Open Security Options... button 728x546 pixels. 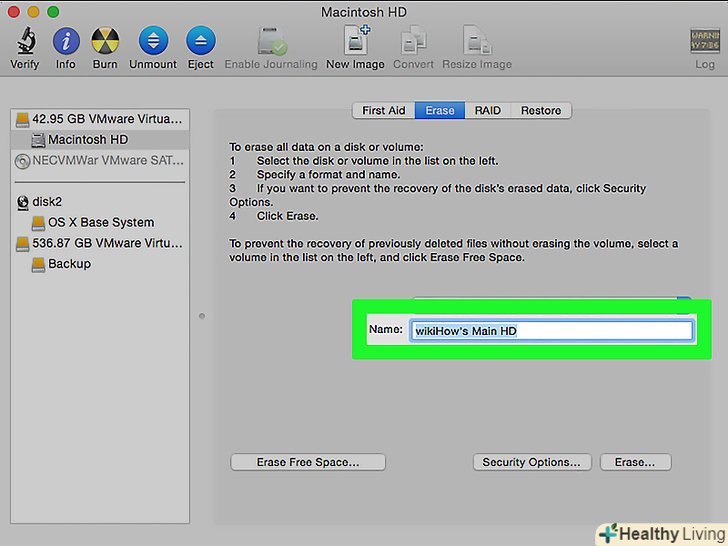click(x=532, y=462)
